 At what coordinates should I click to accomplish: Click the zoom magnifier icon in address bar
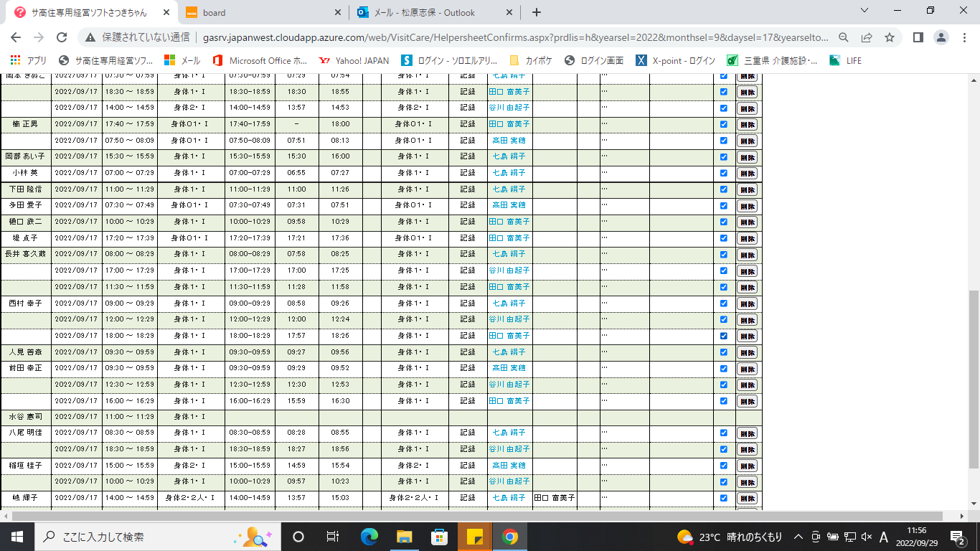[844, 37]
